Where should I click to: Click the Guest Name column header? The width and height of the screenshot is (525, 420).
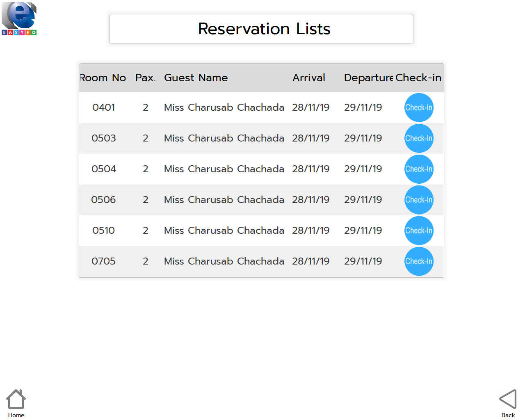click(x=196, y=78)
